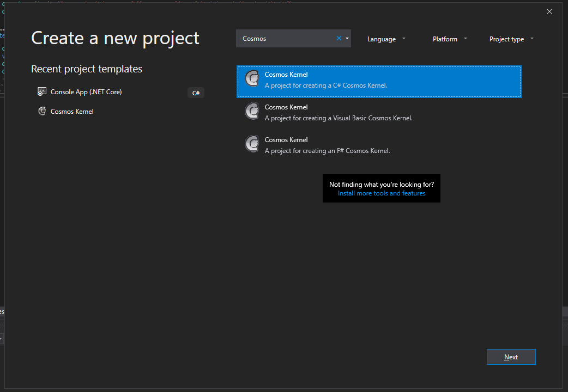Image resolution: width=568 pixels, height=392 pixels.
Task: Click the C# language tag badge
Action: (x=196, y=93)
